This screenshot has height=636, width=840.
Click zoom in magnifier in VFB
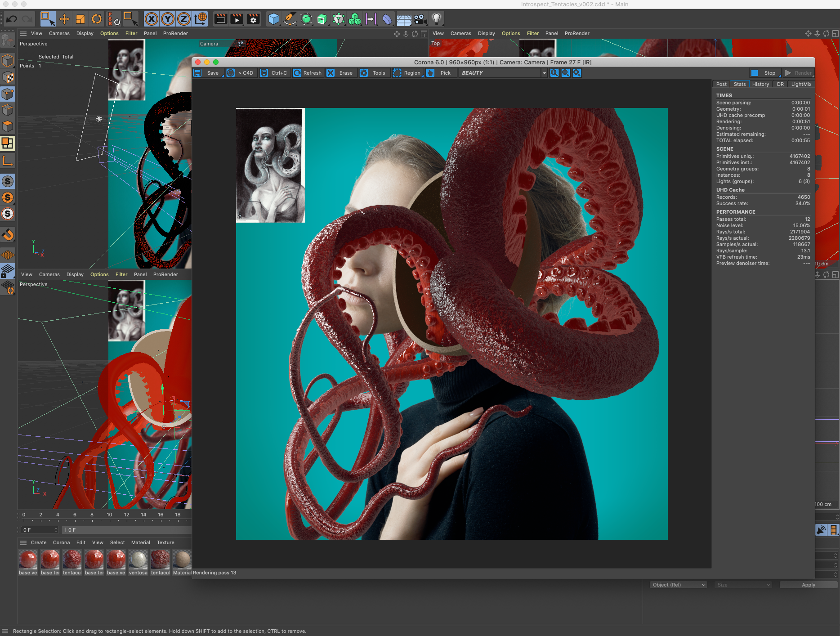[x=554, y=73]
